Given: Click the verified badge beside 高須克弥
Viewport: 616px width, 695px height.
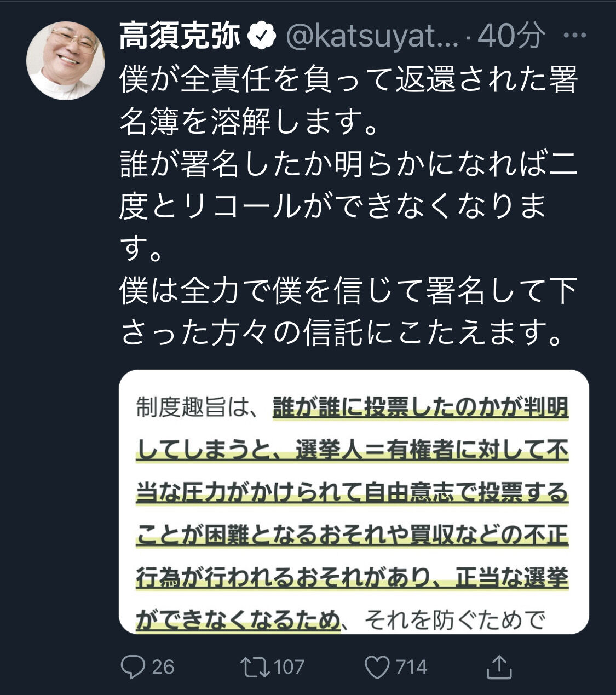Looking at the screenshot, I should point(262,37).
